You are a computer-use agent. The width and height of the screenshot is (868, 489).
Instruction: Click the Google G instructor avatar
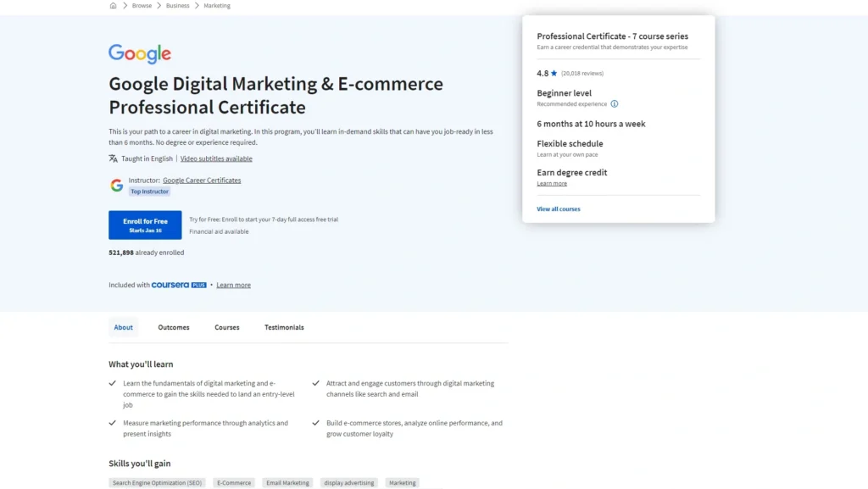[x=116, y=186]
